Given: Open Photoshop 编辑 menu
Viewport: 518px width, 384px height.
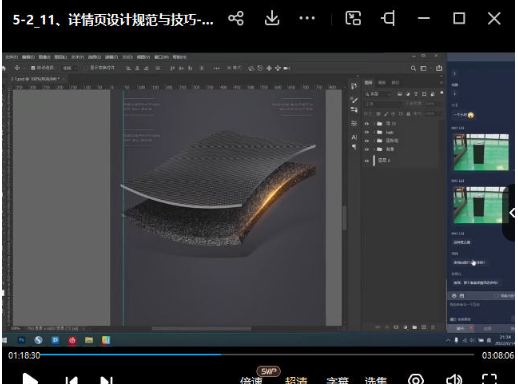Looking at the screenshot, I should pos(28,57).
